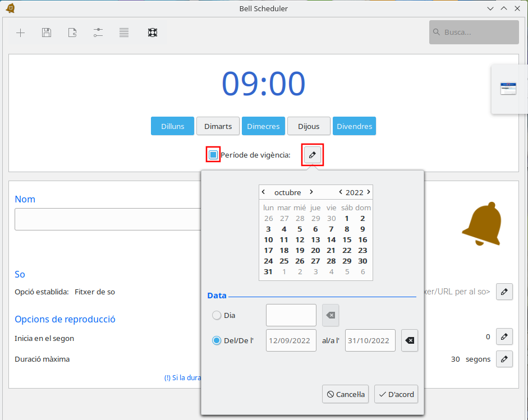The height and width of the screenshot is (420, 528).
Task: Click the add new bell plus icon
Action: [21, 33]
